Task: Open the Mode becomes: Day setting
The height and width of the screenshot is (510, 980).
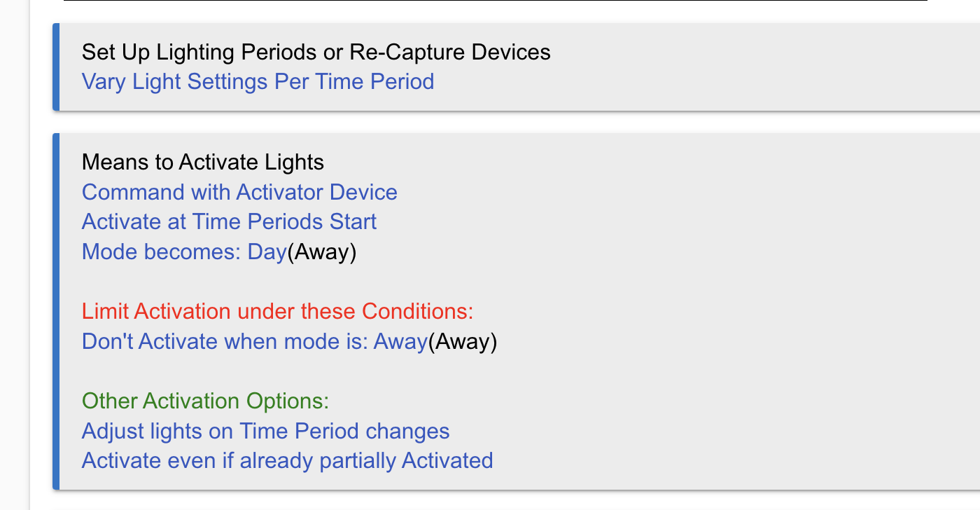Action: pyautogui.click(x=184, y=251)
